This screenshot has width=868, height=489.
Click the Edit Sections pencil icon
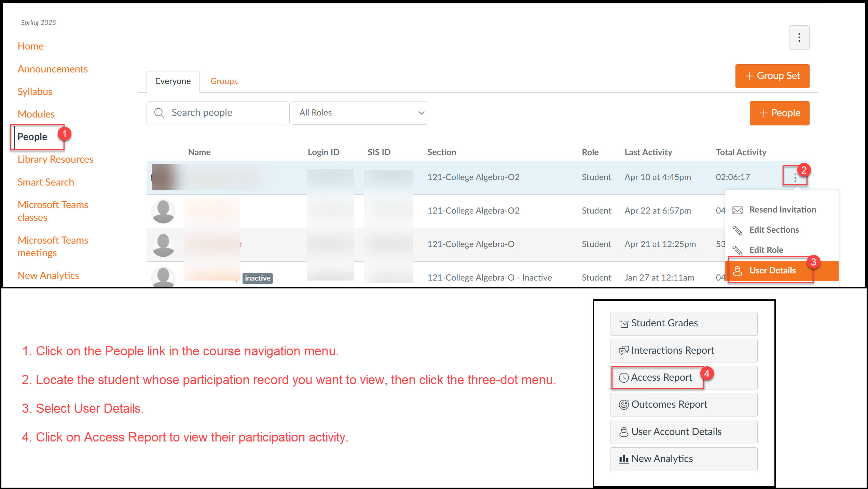(x=738, y=230)
